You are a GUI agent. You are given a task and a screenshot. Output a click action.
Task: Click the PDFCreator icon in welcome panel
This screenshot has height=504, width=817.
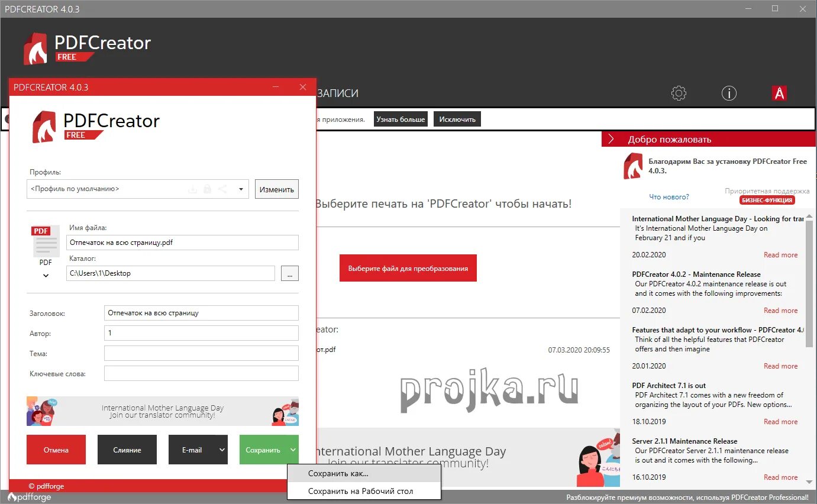[x=633, y=166]
